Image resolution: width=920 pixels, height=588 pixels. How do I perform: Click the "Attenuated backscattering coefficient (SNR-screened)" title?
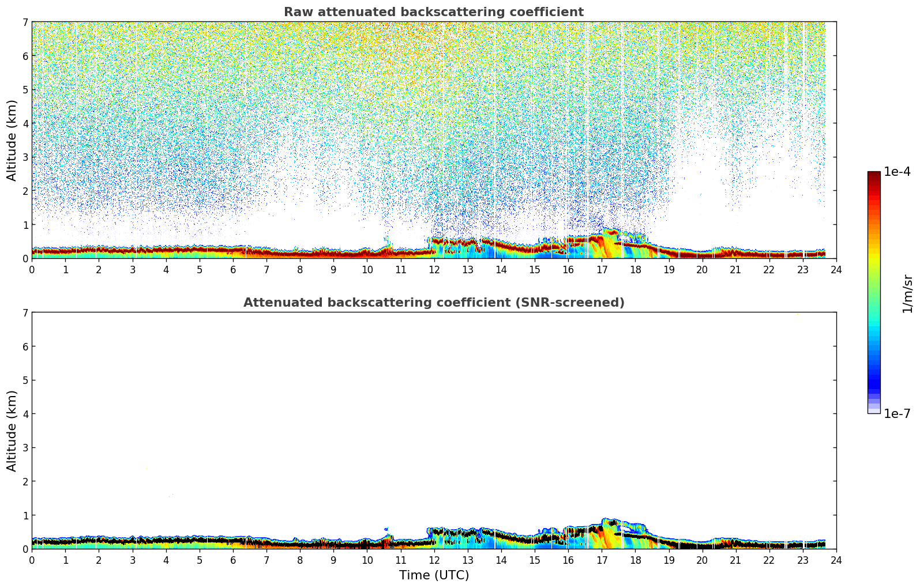434,303
